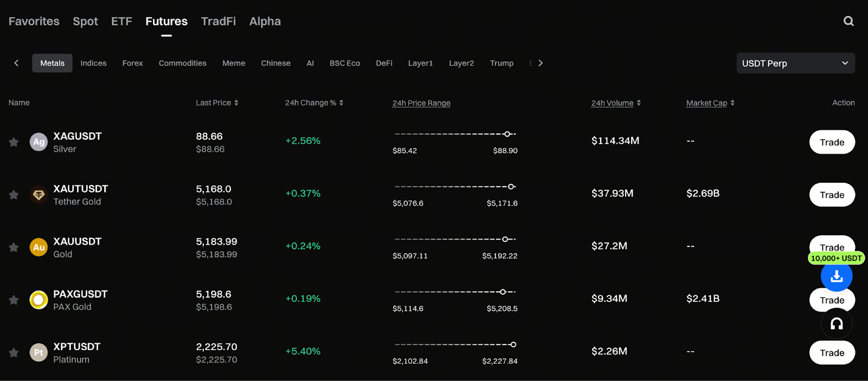Select the Commodities category tab
Image resolution: width=868 pixels, height=381 pixels.
click(x=182, y=63)
